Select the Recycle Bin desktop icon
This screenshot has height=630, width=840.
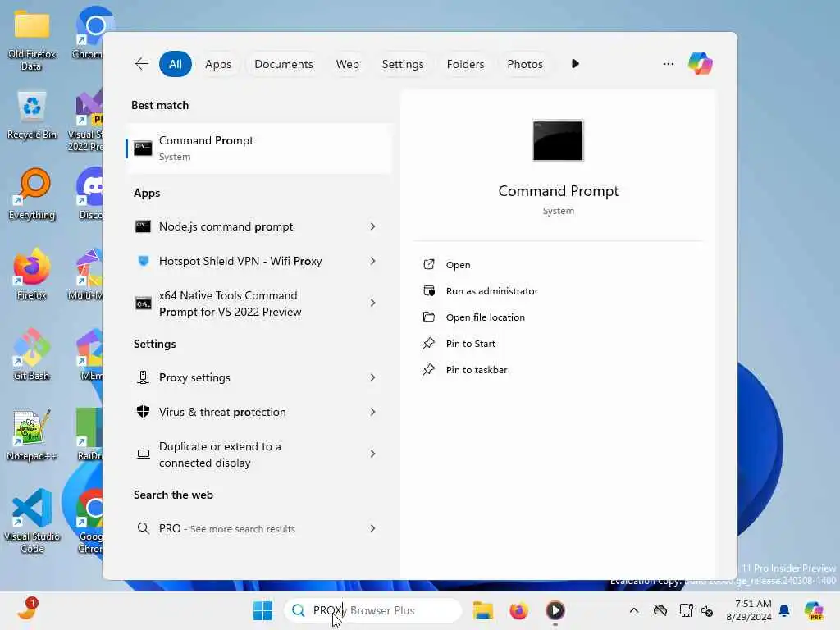pyautogui.click(x=32, y=115)
